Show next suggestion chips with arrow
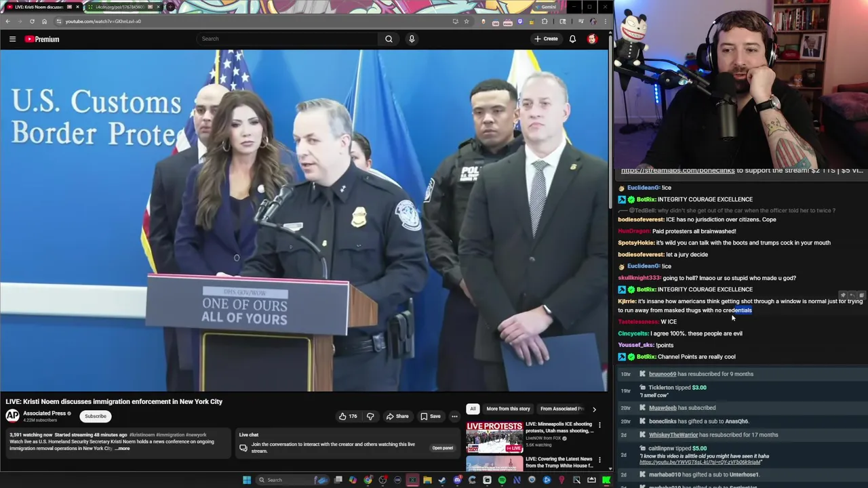This screenshot has width=868, height=488. (594, 409)
